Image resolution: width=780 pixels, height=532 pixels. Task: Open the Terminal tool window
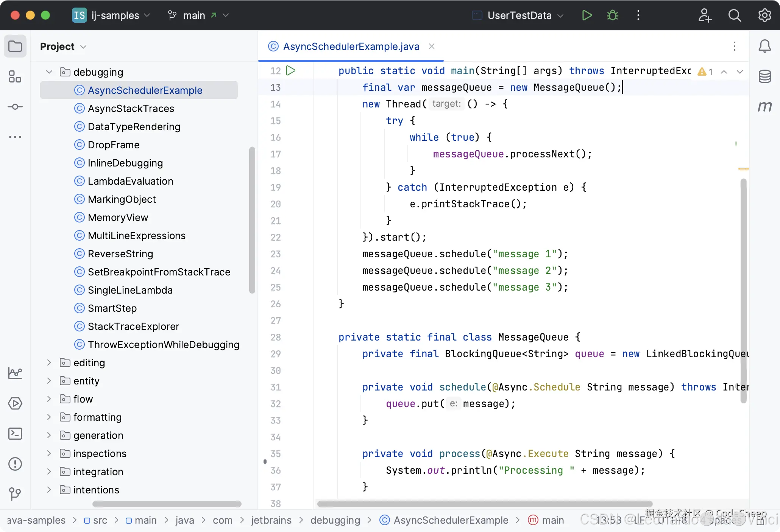(x=15, y=434)
